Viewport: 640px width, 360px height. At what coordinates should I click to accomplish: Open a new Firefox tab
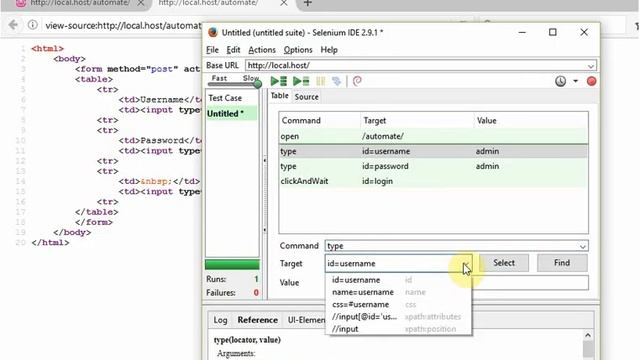308,3
